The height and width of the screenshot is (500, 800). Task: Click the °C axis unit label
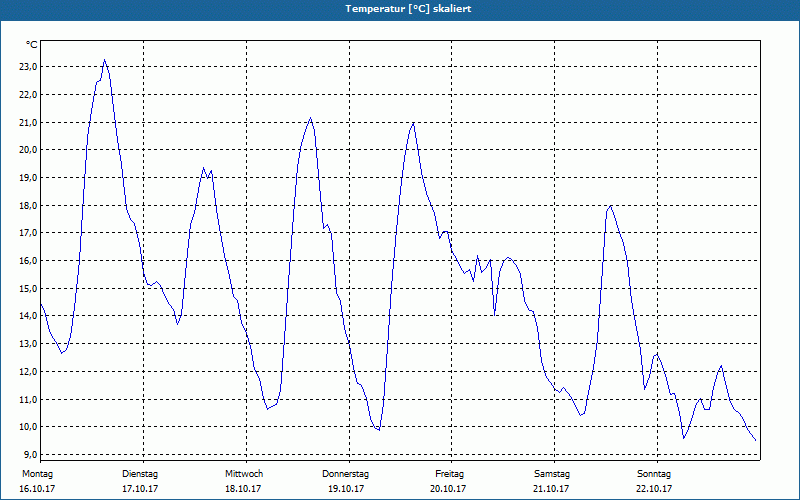click(32, 45)
